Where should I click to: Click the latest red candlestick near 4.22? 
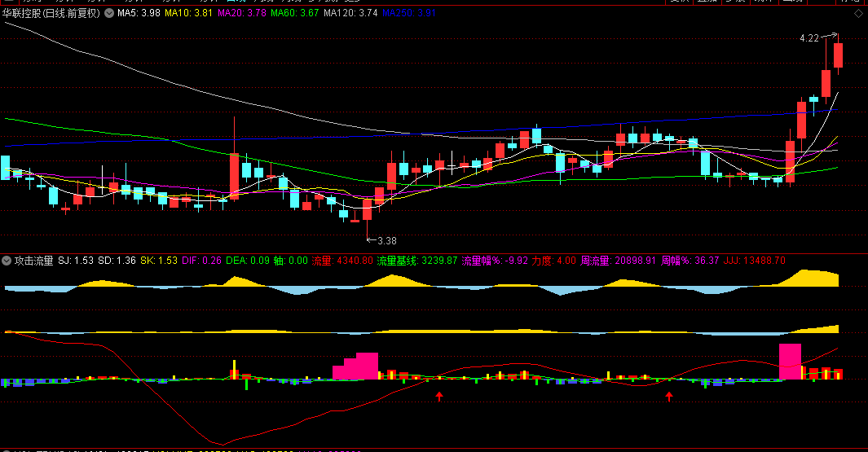[838, 55]
